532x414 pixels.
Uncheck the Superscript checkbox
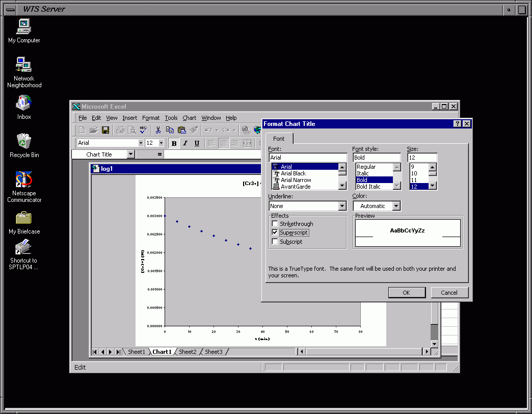[x=275, y=232]
